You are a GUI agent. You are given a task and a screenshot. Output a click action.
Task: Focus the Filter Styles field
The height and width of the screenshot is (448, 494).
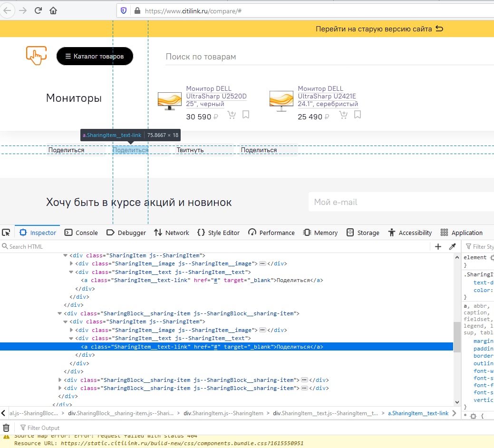(480, 247)
